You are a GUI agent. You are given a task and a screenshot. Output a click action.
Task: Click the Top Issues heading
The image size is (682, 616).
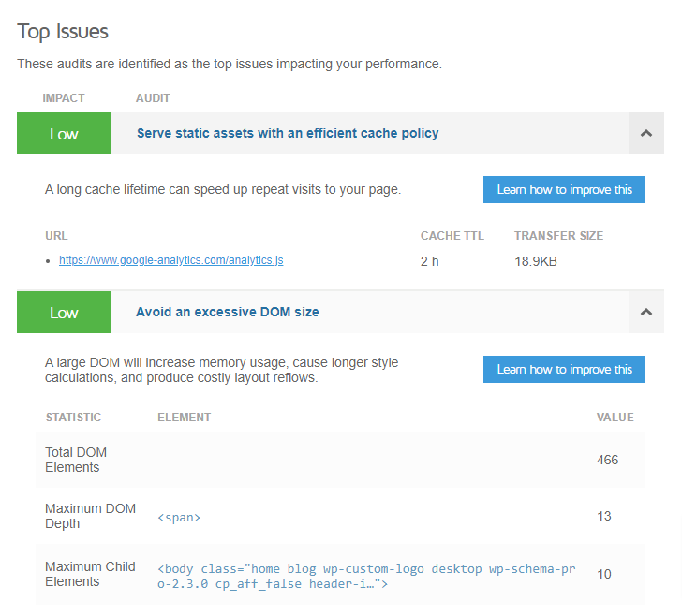click(x=63, y=31)
